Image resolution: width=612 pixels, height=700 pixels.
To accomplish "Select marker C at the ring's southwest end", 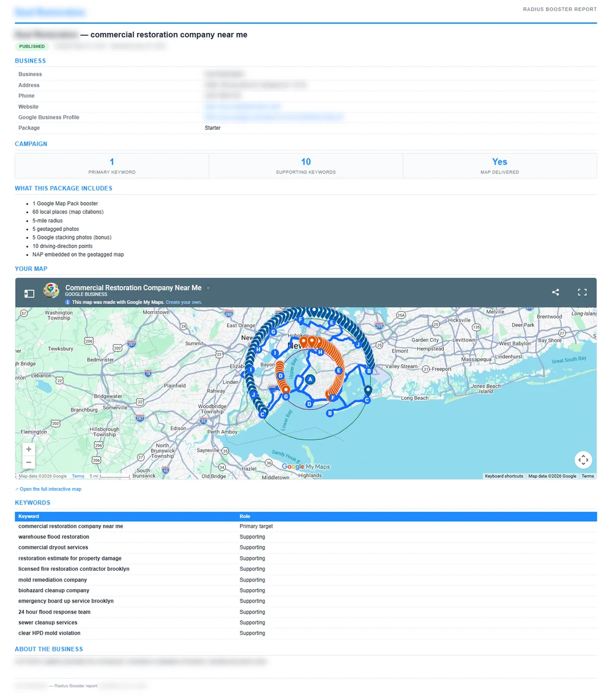I will click(263, 414).
